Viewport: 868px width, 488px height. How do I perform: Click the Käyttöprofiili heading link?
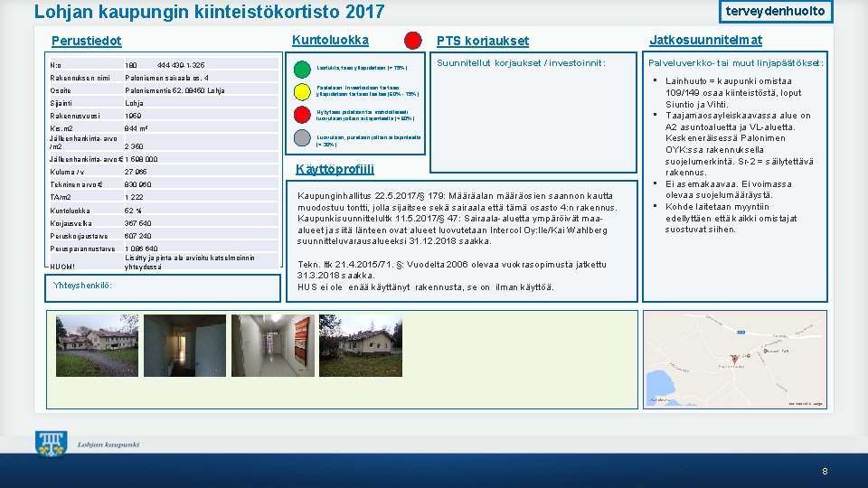pos(335,169)
